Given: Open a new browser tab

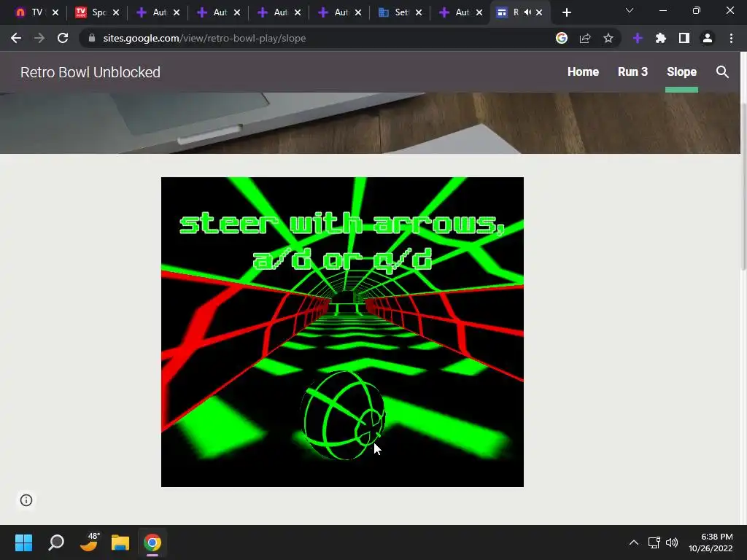Looking at the screenshot, I should [x=566, y=12].
